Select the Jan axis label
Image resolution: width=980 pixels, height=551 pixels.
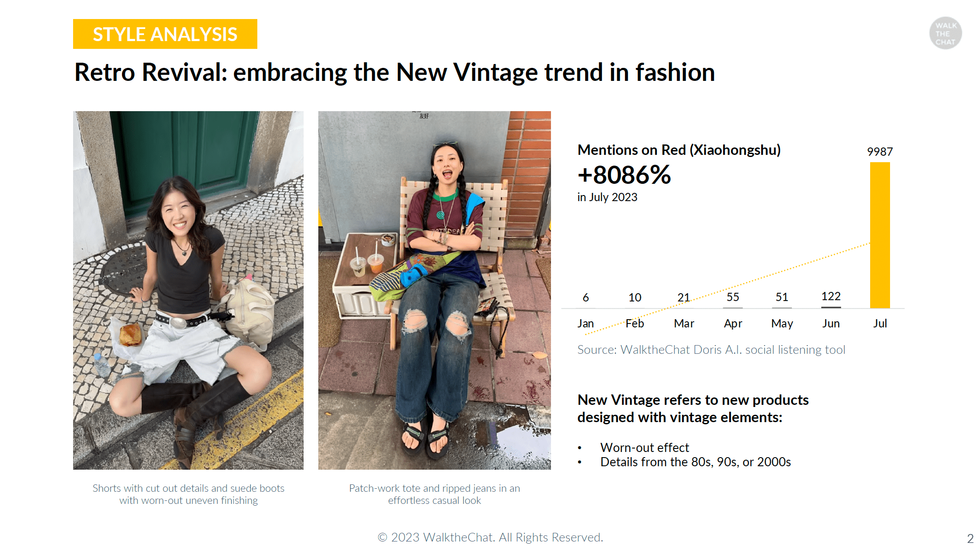pos(586,324)
